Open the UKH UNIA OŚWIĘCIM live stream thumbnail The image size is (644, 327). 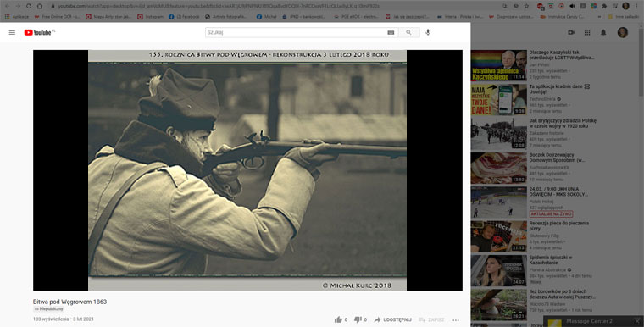498,202
